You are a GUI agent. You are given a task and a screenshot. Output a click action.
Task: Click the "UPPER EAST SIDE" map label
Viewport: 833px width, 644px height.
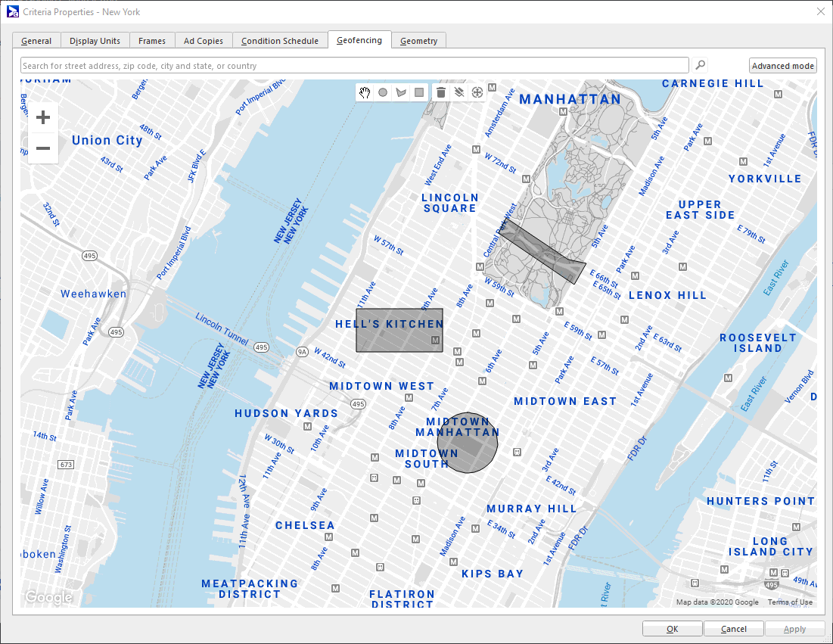[700, 210]
